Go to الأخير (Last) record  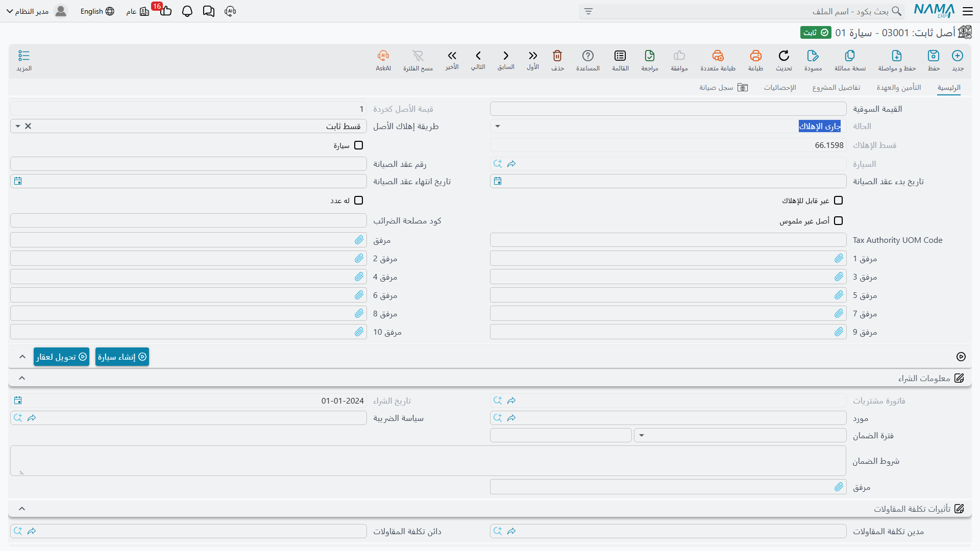coord(452,56)
